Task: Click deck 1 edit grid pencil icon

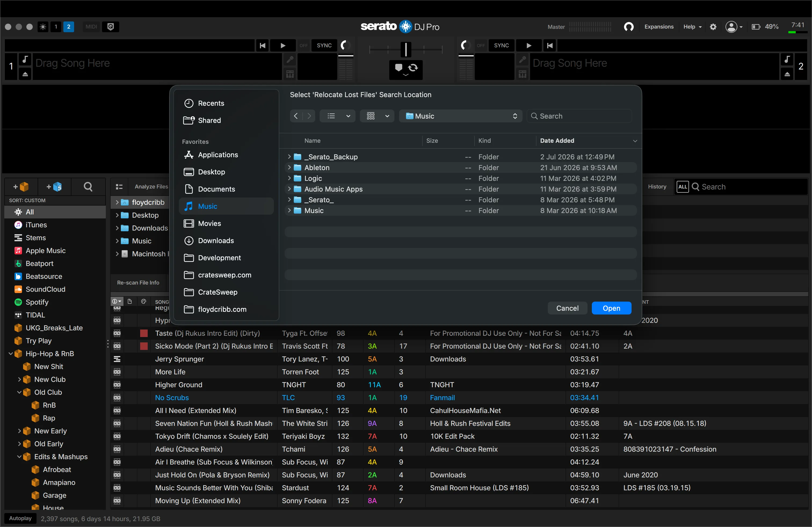Action: click(x=290, y=60)
